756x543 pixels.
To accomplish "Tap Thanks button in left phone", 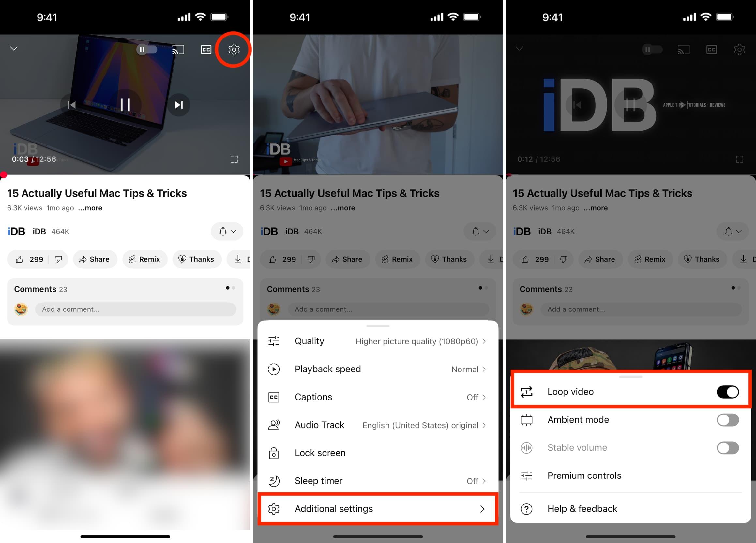I will [x=197, y=259].
